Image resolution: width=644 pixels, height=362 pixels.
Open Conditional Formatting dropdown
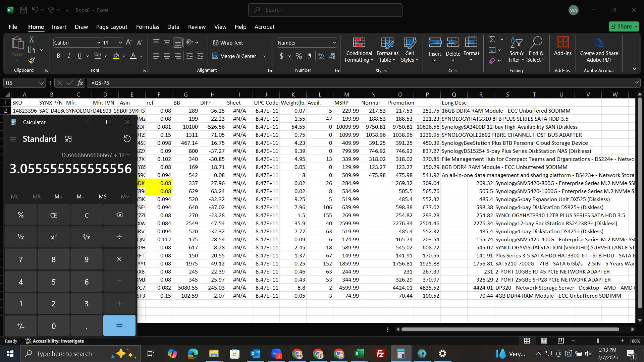[359, 50]
